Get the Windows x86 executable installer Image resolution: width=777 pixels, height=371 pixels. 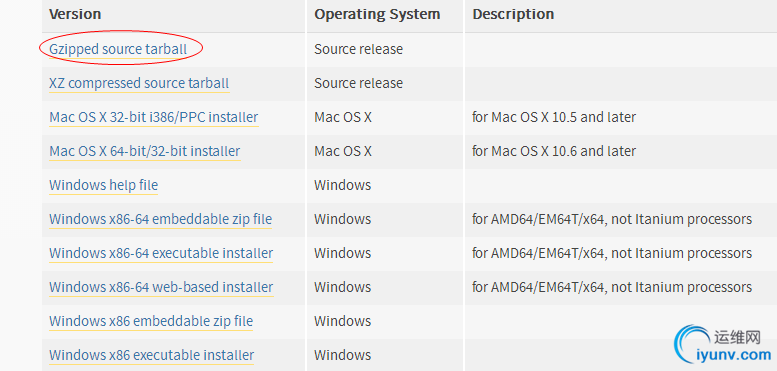pos(152,355)
